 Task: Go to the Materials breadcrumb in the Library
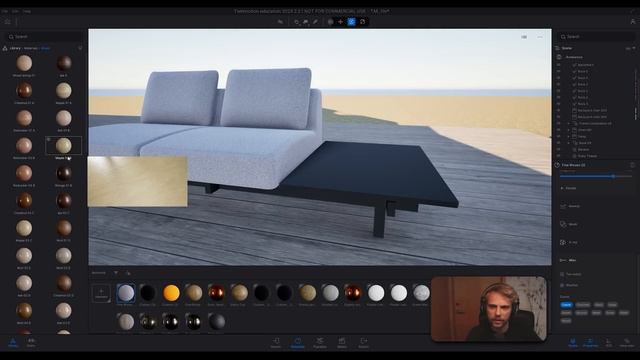point(31,48)
